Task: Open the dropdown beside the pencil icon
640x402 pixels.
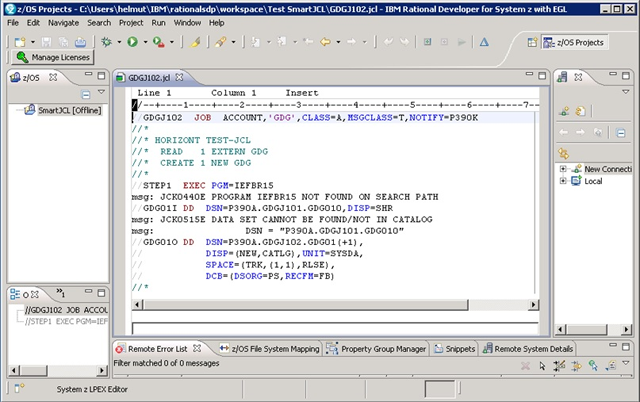Action: (x=233, y=42)
